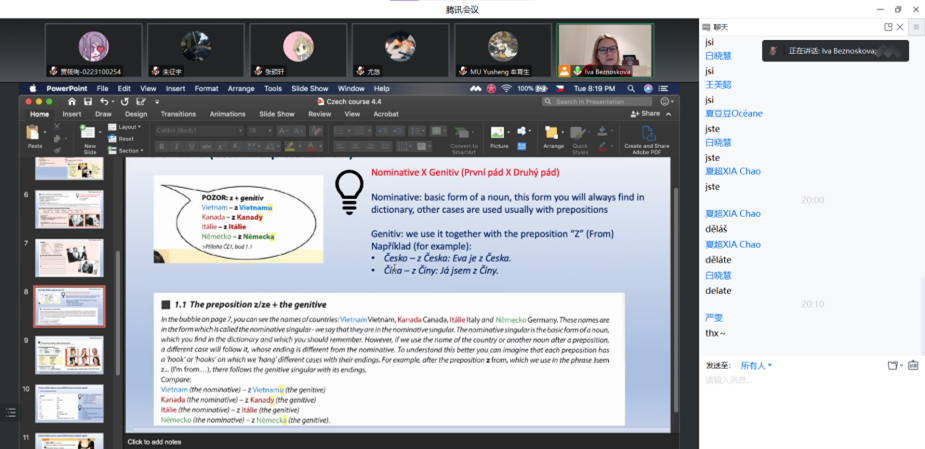Click the New Slide icon
The width and height of the screenshot is (925, 449).
[x=88, y=132]
